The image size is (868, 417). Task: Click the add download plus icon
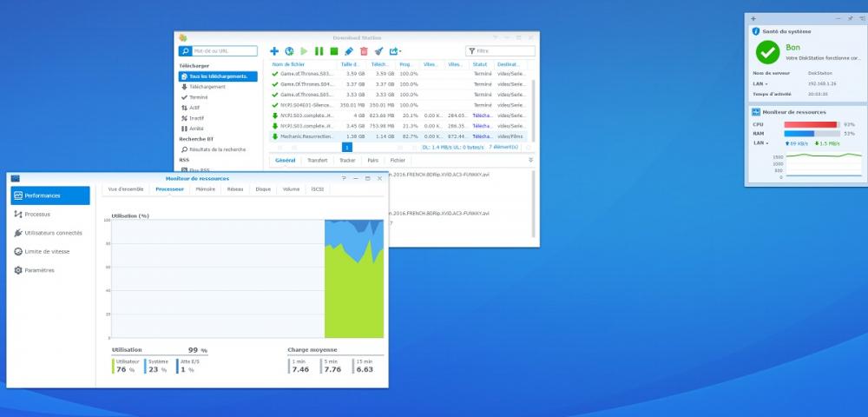[x=274, y=51]
